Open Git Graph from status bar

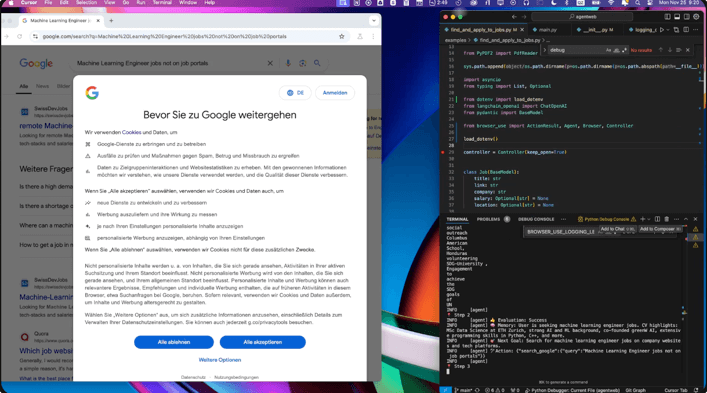(x=635, y=390)
